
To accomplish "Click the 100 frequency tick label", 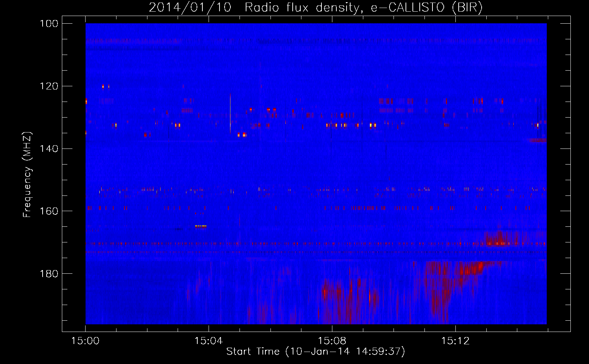I will pyautogui.click(x=49, y=24).
